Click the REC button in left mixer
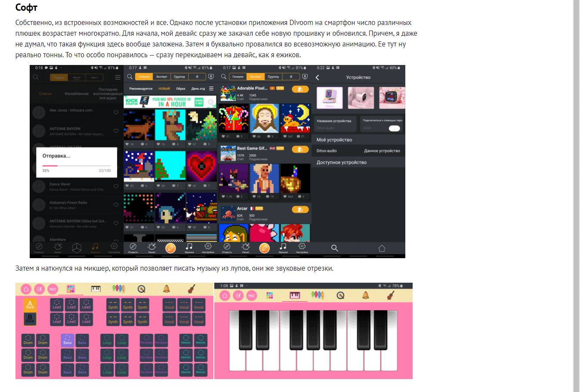 click(x=53, y=289)
